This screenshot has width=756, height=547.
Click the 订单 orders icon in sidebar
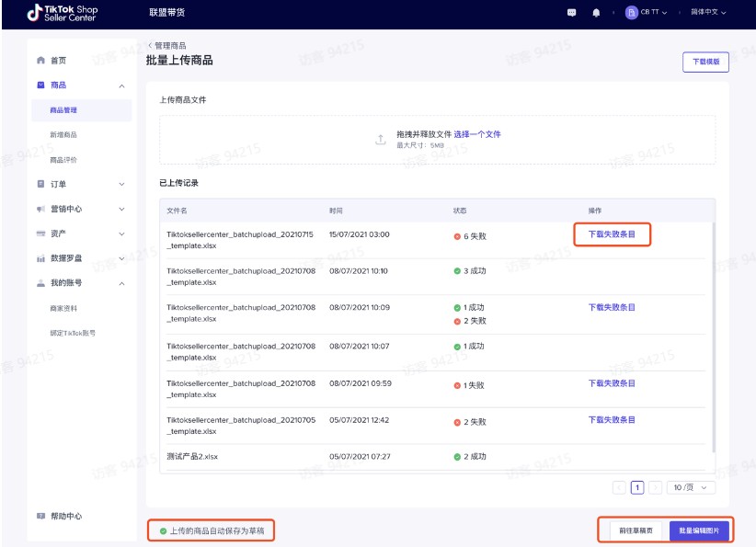click(x=40, y=185)
